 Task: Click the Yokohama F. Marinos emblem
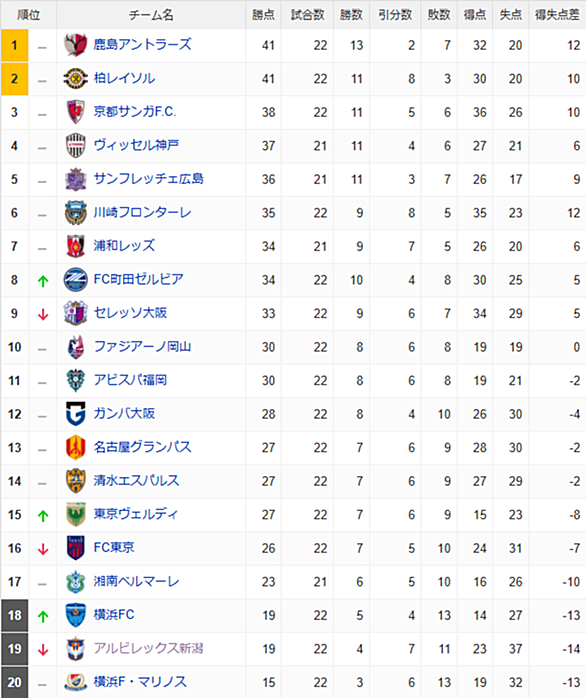coord(75,682)
